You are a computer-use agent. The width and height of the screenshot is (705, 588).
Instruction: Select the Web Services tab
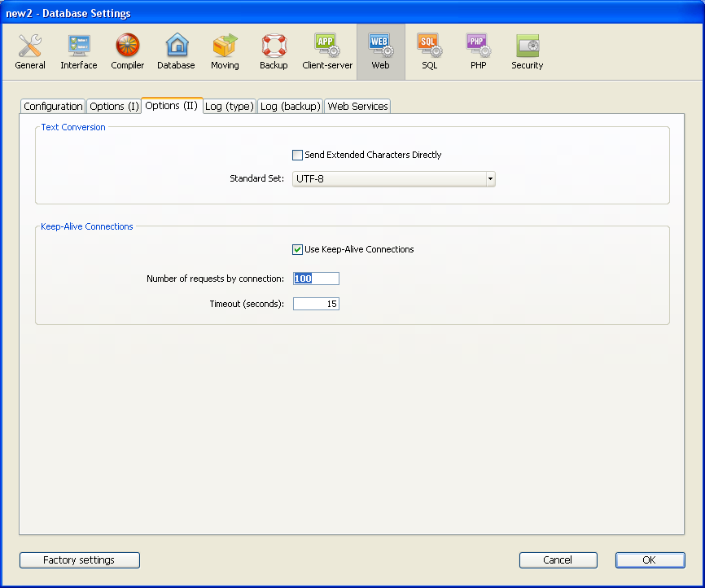357,107
